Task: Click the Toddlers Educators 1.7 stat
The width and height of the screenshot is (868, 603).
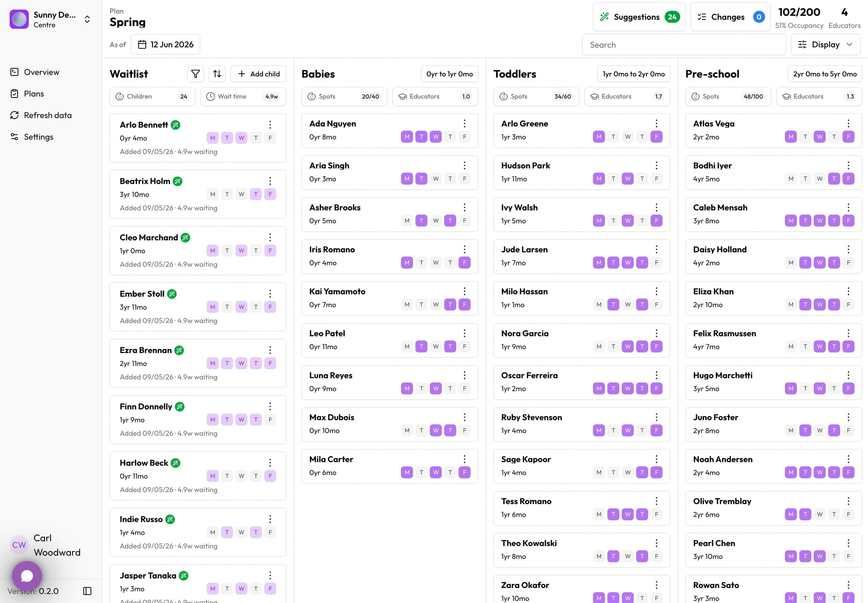Action: pyautogui.click(x=627, y=96)
